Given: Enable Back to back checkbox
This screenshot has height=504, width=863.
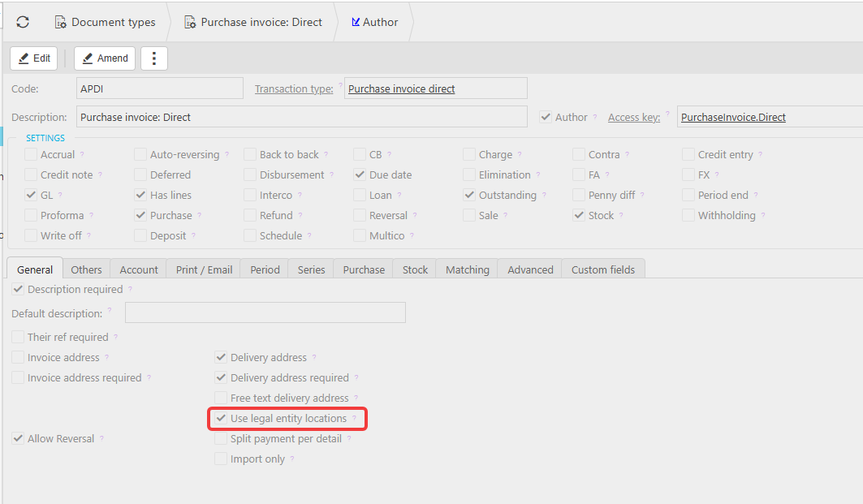Looking at the screenshot, I should click(x=250, y=155).
